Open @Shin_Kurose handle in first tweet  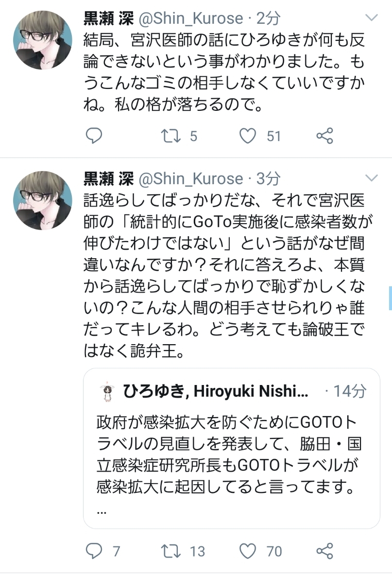tap(190, 18)
